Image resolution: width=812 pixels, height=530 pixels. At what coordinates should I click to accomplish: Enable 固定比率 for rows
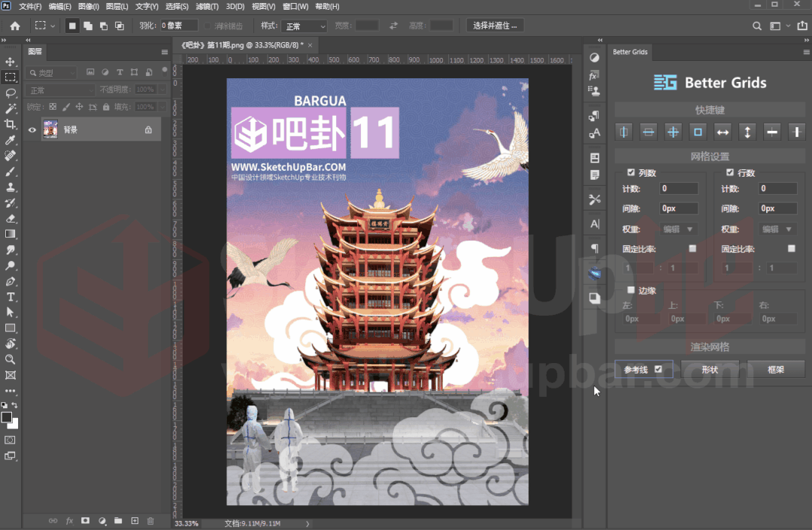click(791, 248)
